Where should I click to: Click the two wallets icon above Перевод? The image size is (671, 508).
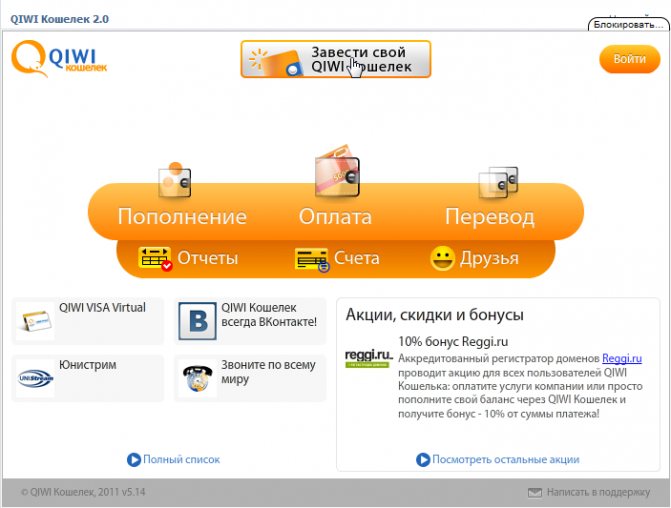(499, 182)
